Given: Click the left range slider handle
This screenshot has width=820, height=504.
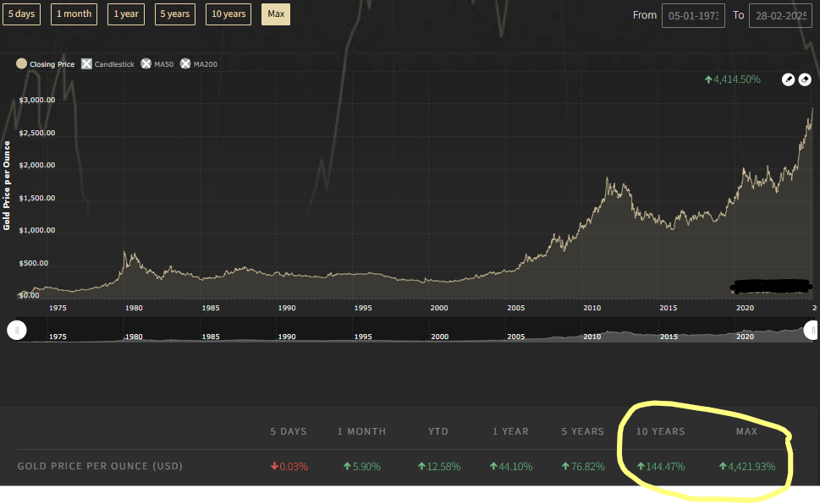Looking at the screenshot, I should click(17, 331).
